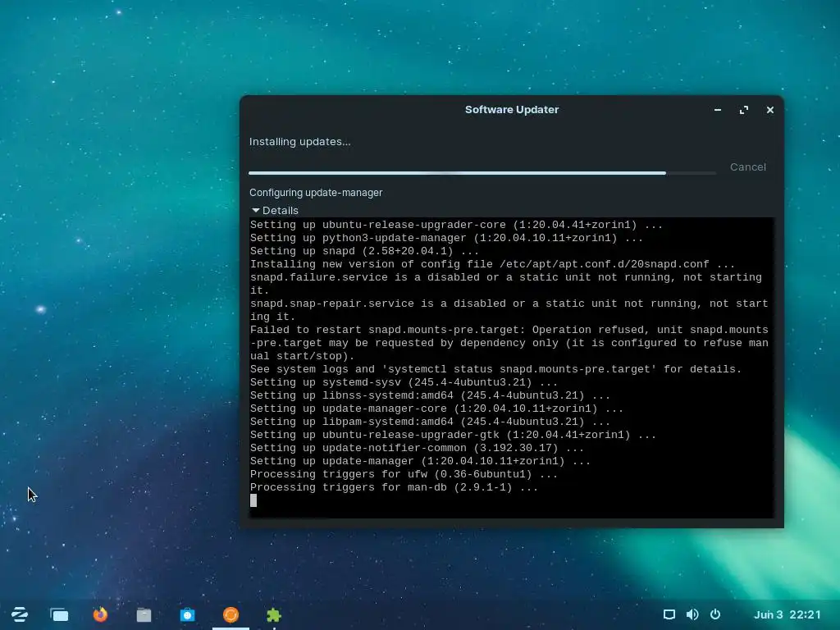The image size is (840, 630).
Task: Open the clock showing Jun 3 22:21
Action: pyautogui.click(x=787, y=614)
